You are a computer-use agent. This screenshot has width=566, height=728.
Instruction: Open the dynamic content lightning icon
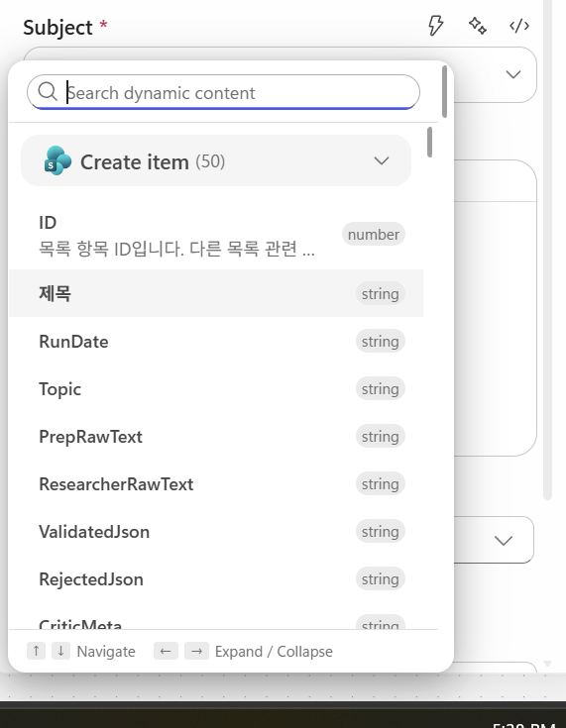435,25
